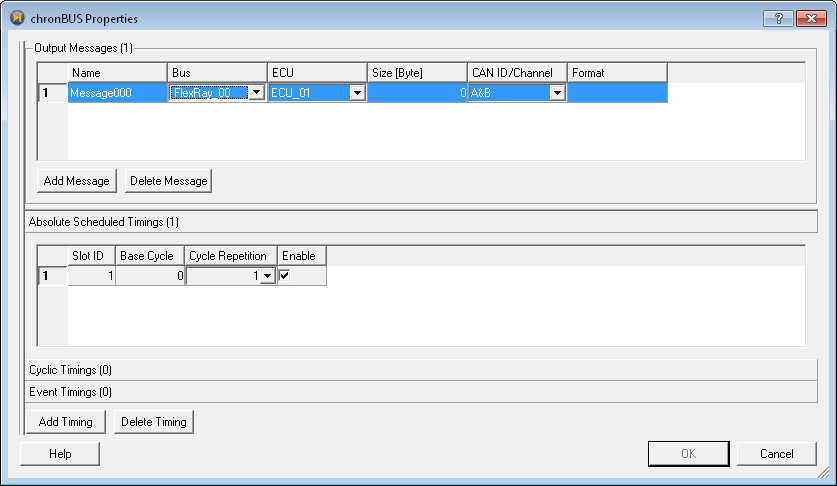Click the Add Timing button
837x486 pixels.
[66, 422]
